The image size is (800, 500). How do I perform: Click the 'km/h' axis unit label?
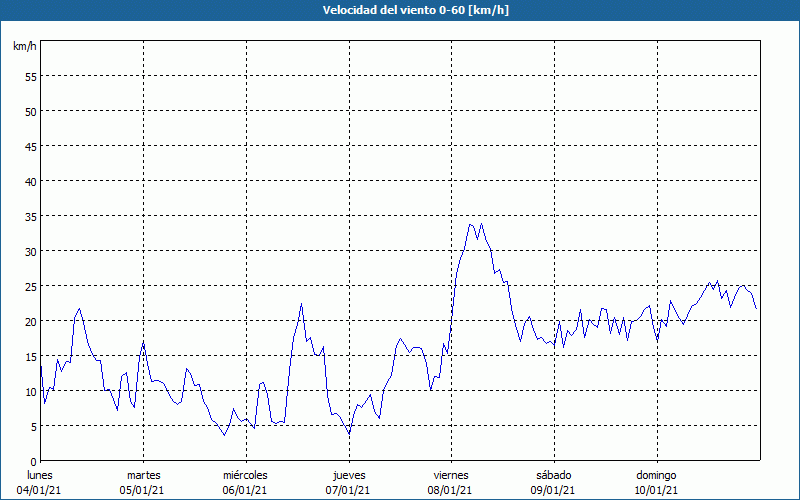(x=24, y=46)
